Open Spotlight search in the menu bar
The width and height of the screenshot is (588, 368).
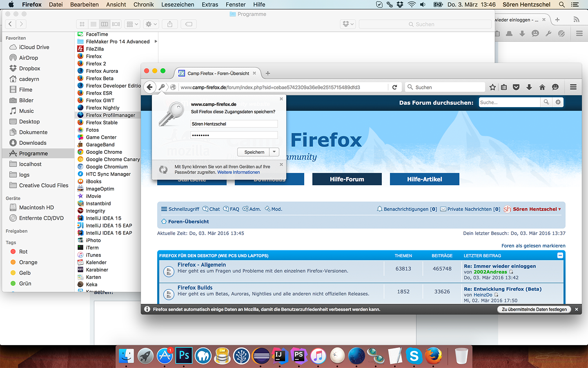[x=562, y=4]
